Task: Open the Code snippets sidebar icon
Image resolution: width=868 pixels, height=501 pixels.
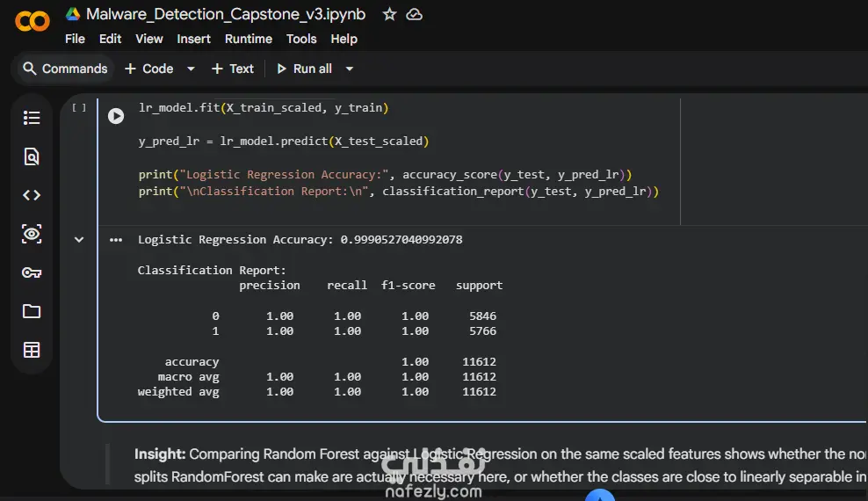Action: tap(32, 195)
